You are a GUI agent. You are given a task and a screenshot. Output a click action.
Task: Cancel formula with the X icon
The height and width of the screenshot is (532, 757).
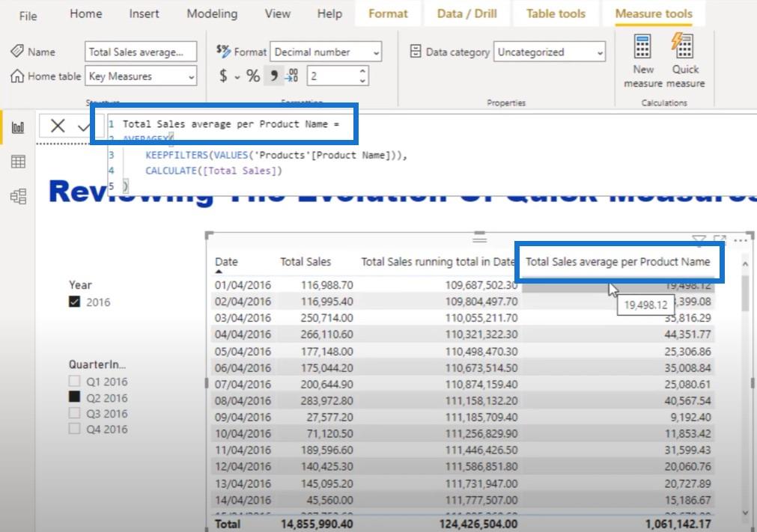(58, 126)
